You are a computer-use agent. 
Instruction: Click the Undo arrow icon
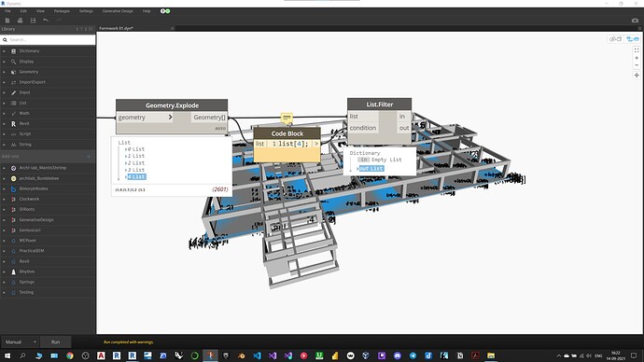coord(46,21)
